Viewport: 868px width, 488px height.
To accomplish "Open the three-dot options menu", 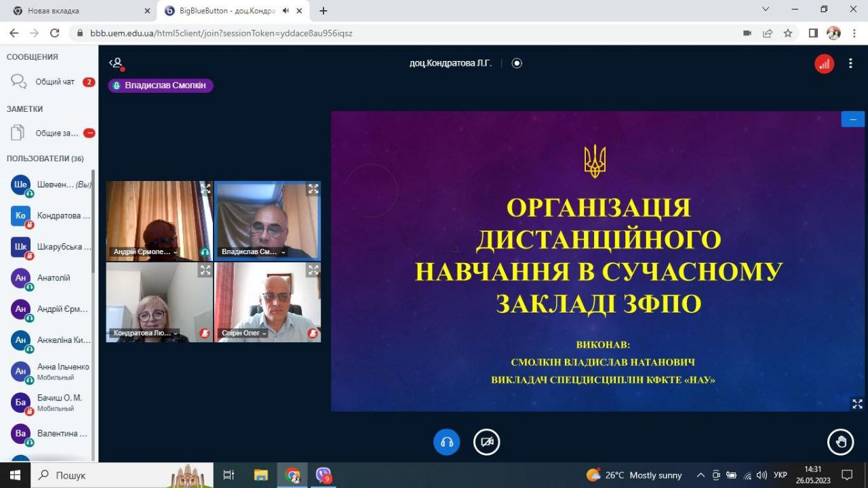I will 850,64.
